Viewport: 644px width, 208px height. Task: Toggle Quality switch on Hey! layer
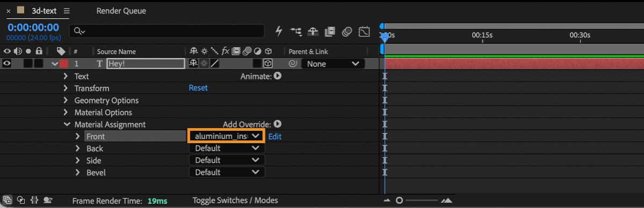[x=215, y=64]
